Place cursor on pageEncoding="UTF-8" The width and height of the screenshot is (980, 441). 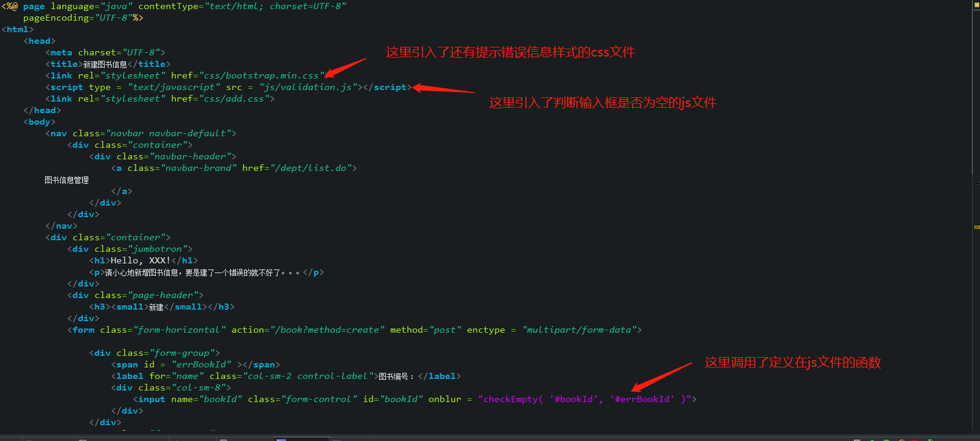[78, 18]
